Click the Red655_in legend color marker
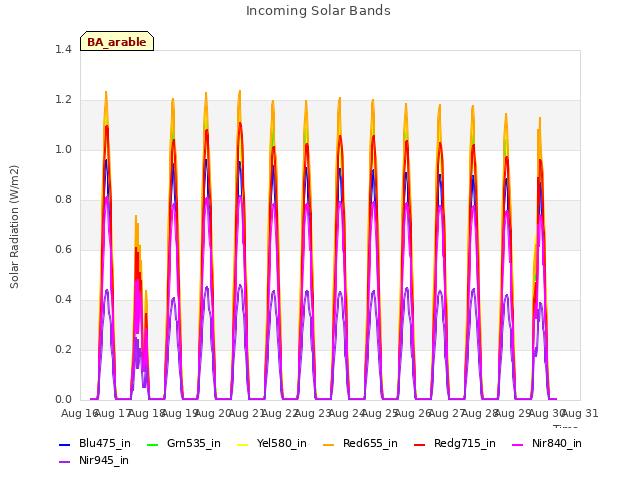Viewport: 640px width, 480px height. click(329, 444)
